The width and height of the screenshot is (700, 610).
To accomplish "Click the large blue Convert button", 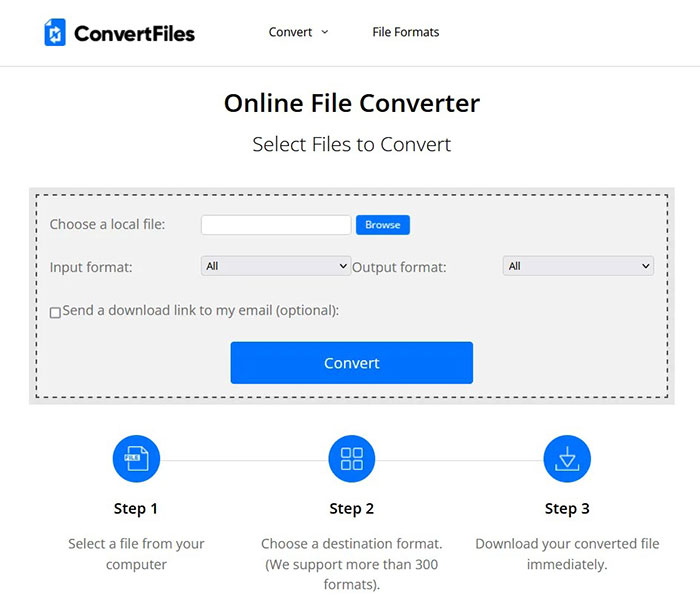I will [x=352, y=363].
